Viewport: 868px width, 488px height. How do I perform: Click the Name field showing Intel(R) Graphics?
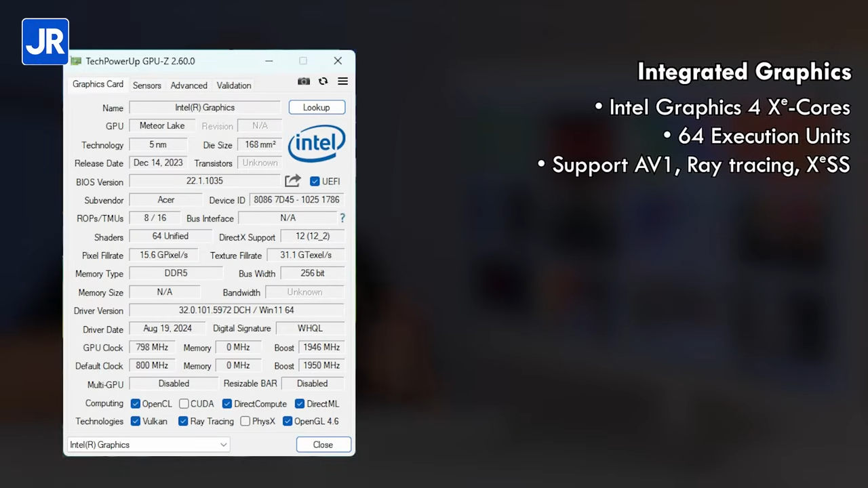[x=205, y=108]
